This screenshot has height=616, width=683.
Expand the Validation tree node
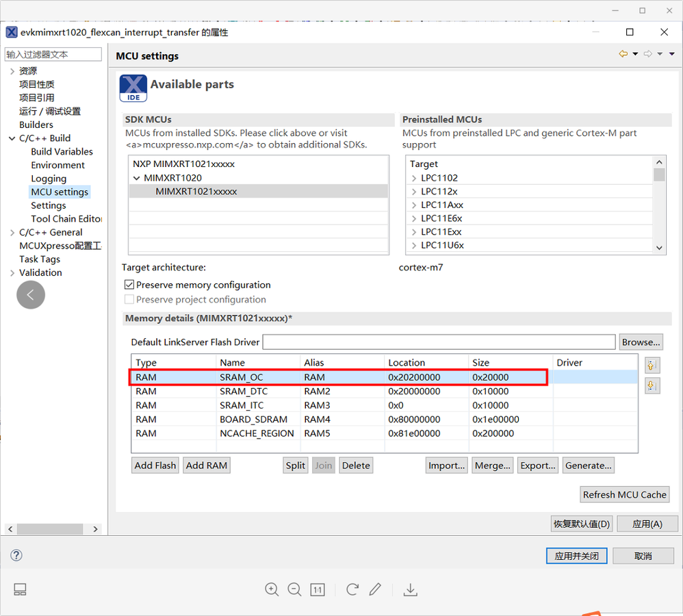(12, 273)
